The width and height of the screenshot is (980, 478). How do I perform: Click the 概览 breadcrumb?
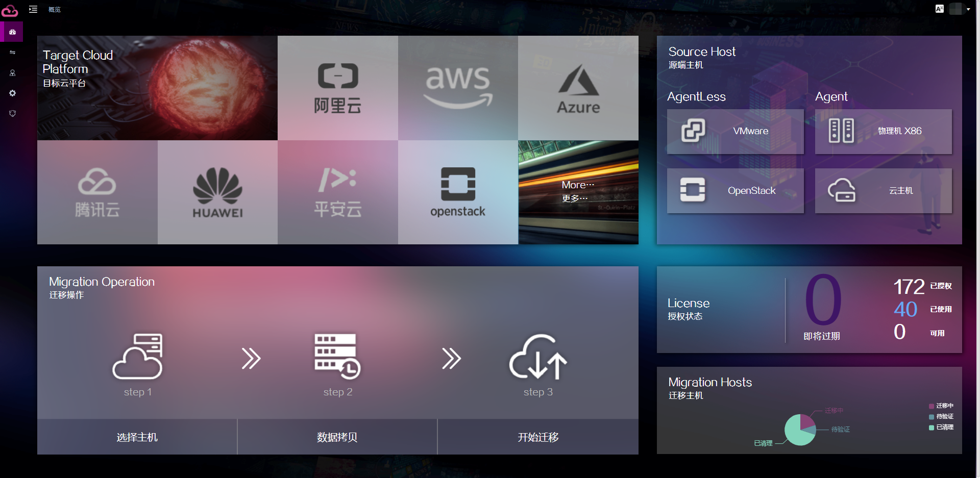pos(55,10)
